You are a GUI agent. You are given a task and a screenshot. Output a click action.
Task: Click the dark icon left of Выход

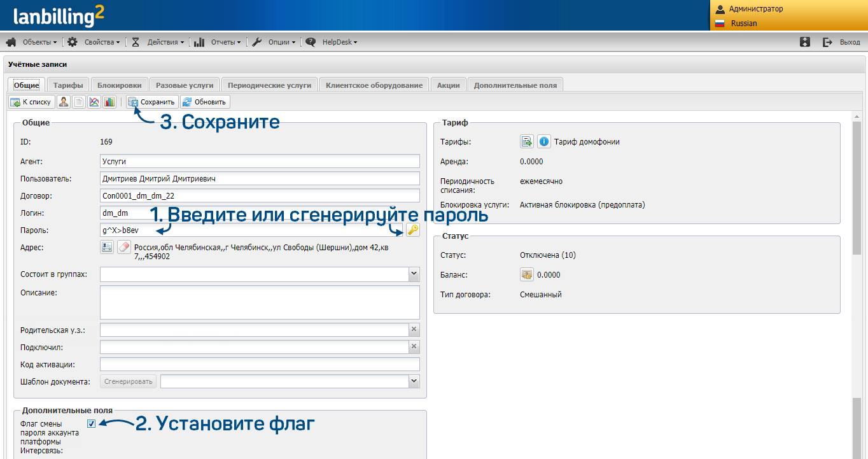pos(805,42)
